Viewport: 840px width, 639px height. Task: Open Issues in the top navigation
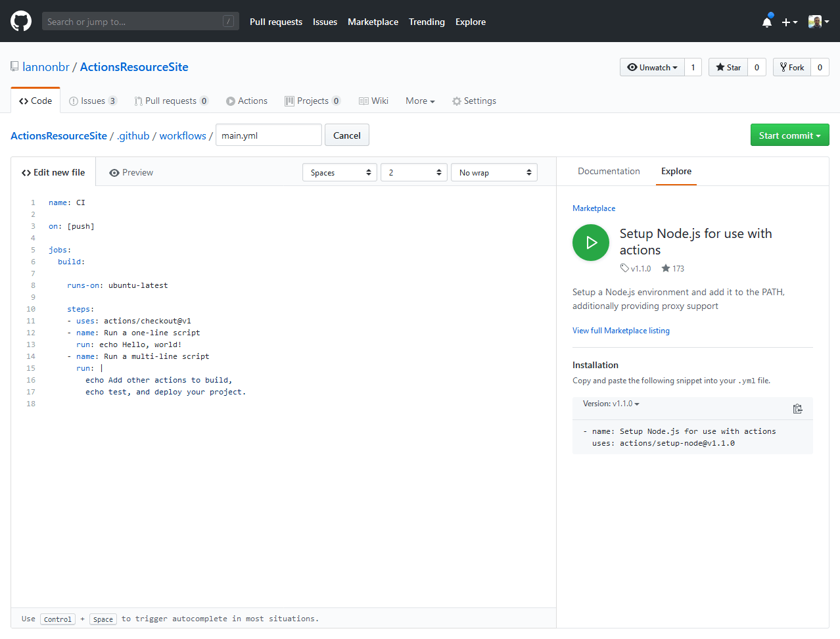point(325,22)
